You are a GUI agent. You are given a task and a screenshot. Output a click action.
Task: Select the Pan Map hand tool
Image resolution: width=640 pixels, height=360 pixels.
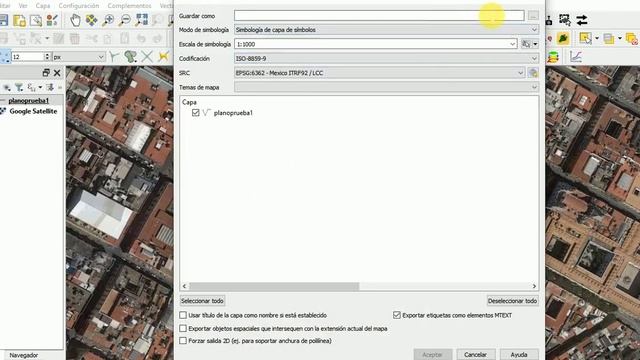click(75, 20)
